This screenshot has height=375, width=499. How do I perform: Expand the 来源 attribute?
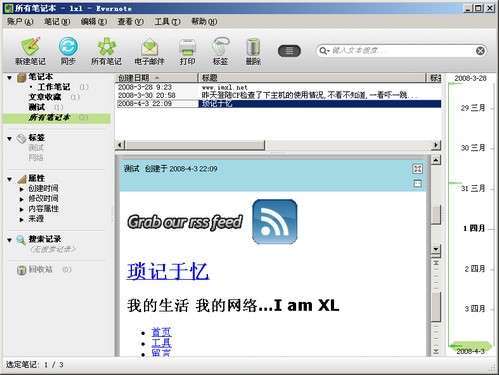(x=22, y=219)
